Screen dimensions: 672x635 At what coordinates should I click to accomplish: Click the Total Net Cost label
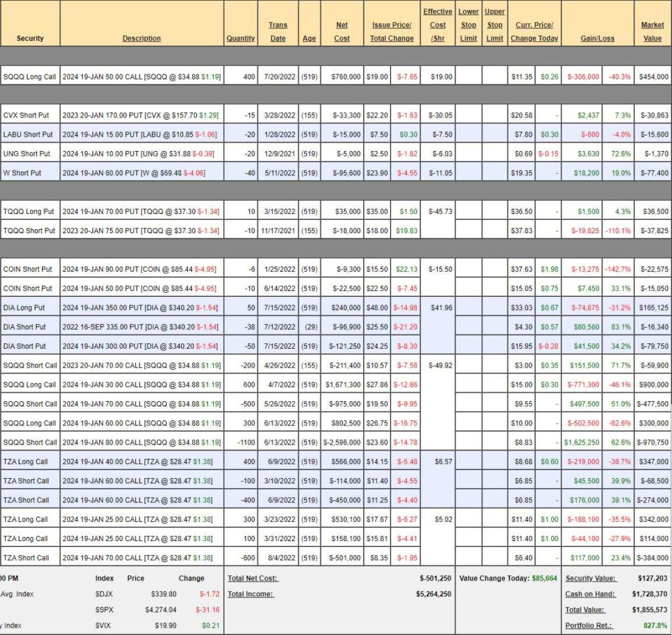(x=253, y=579)
